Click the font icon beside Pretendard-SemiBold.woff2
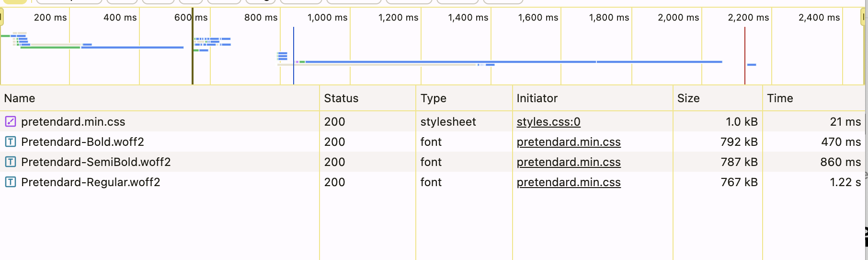 11,162
